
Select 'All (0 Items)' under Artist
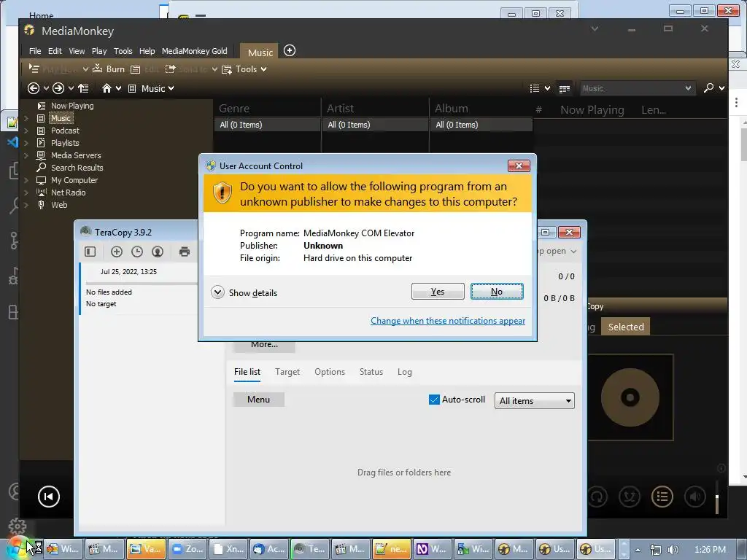click(376, 125)
